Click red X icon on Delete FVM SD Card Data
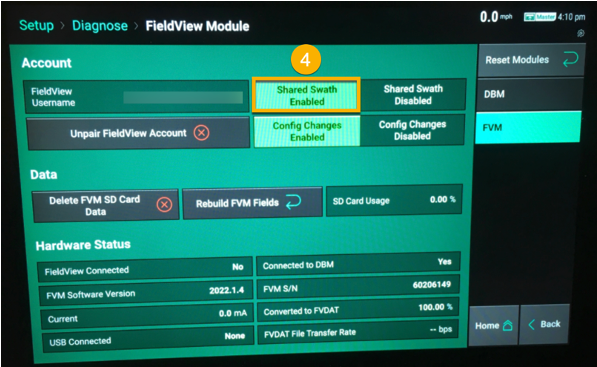 (164, 205)
